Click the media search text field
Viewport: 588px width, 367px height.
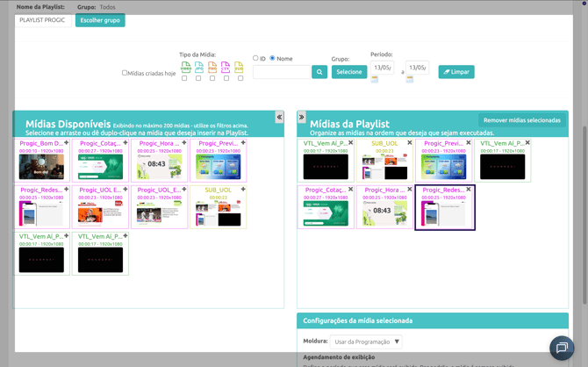(282, 72)
